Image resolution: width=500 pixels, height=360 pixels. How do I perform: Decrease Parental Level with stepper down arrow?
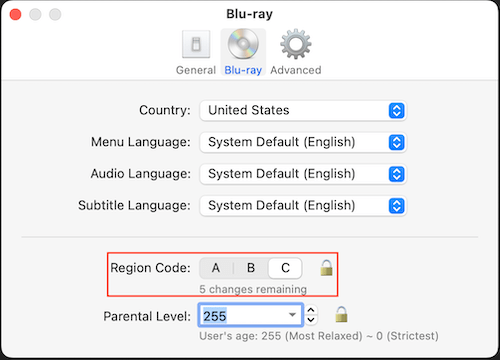pos(311,320)
